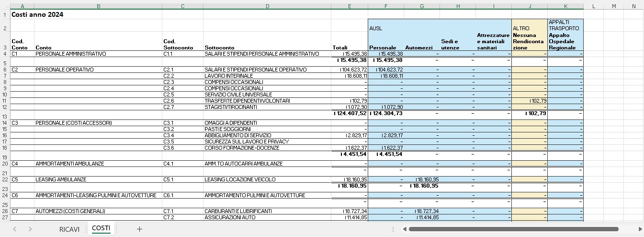This screenshot has width=644, height=237.
Task: Go to the previous sheet with the left arrow
Action: click(15, 229)
